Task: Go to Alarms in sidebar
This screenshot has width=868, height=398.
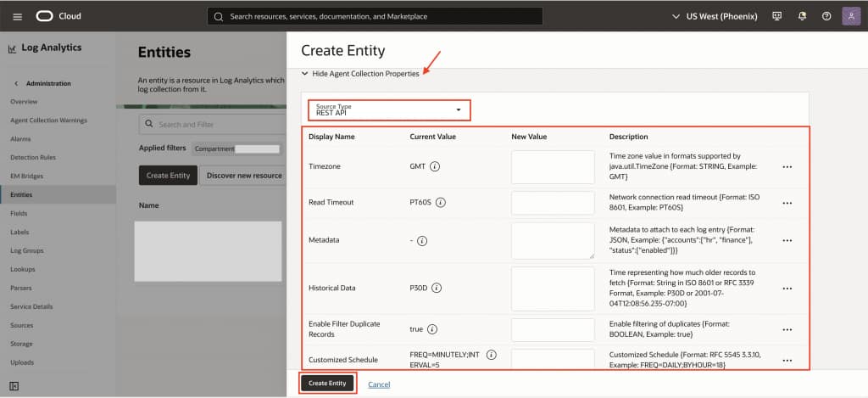Action: 20,139
